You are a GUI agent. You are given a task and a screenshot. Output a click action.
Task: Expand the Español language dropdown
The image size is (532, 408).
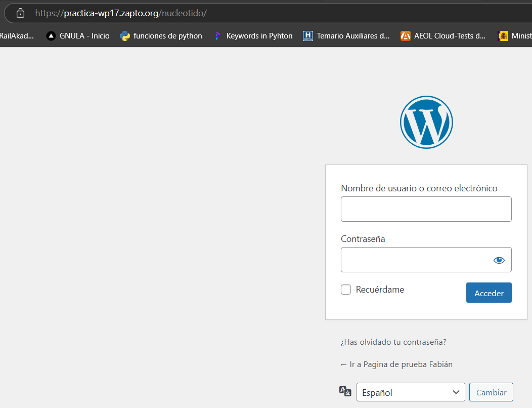410,392
